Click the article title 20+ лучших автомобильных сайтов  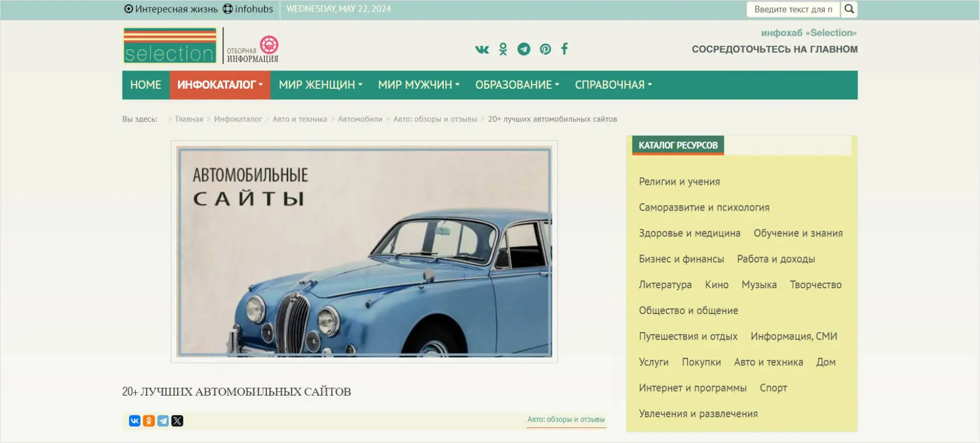pyautogui.click(x=237, y=392)
